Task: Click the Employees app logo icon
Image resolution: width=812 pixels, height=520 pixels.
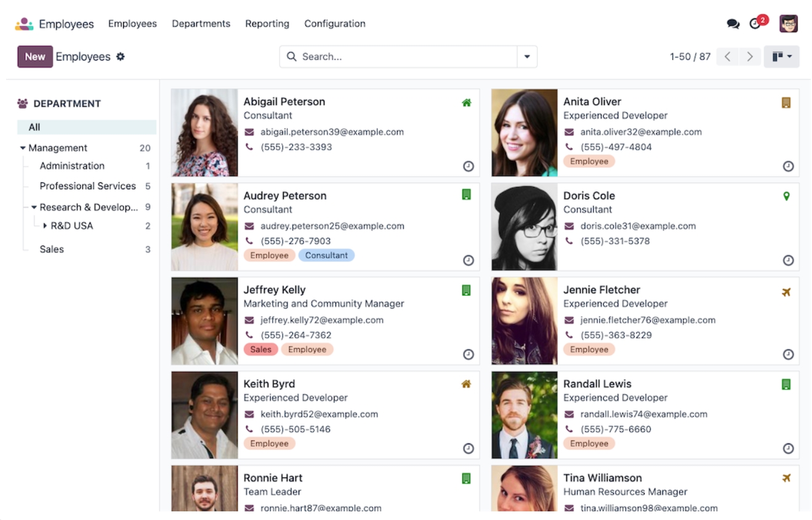Action: [23, 23]
